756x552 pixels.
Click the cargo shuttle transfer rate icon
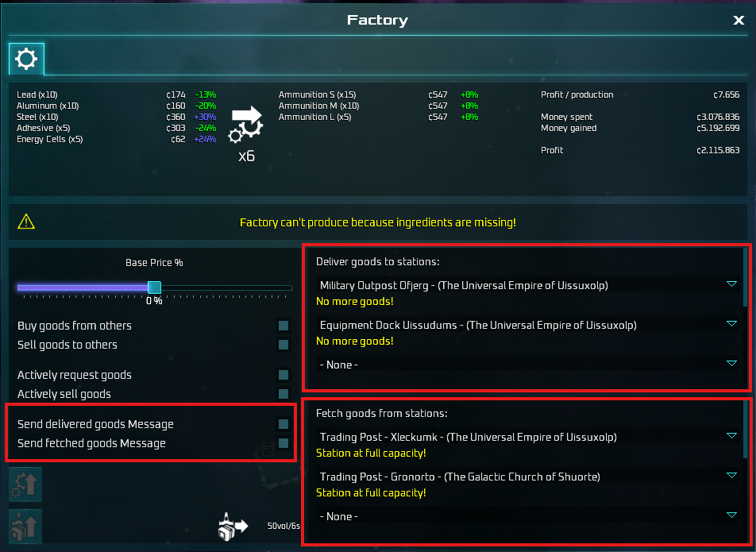pos(233,526)
